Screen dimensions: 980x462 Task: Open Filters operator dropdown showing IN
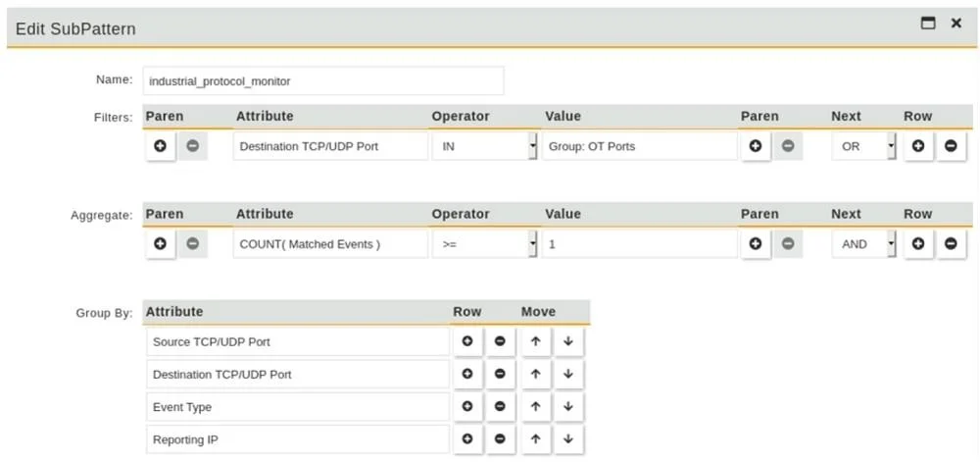[485, 146]
